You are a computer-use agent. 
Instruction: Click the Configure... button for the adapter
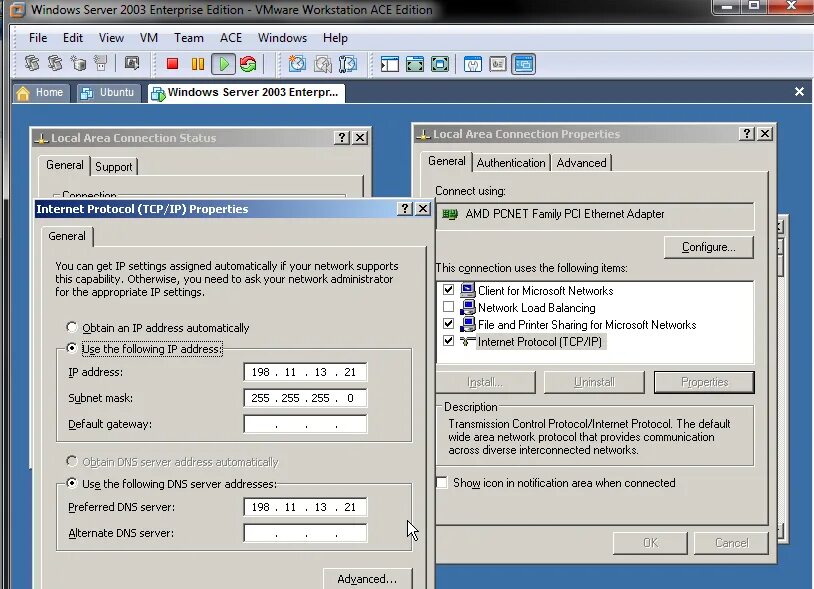(709, 247)
